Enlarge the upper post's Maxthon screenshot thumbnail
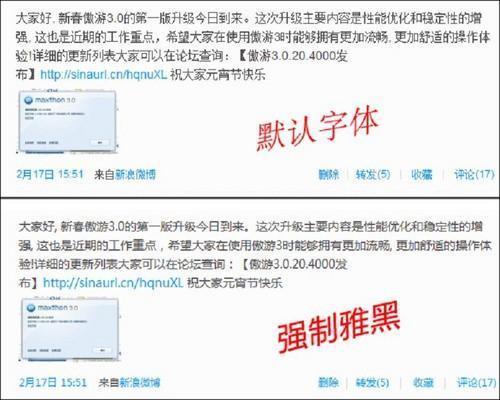 click(x=67, y=121)
